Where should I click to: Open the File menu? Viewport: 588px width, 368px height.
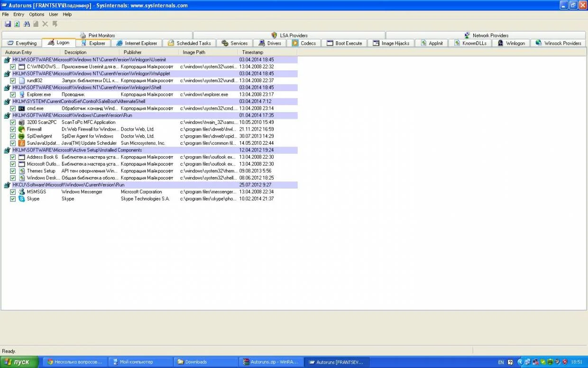6,14
